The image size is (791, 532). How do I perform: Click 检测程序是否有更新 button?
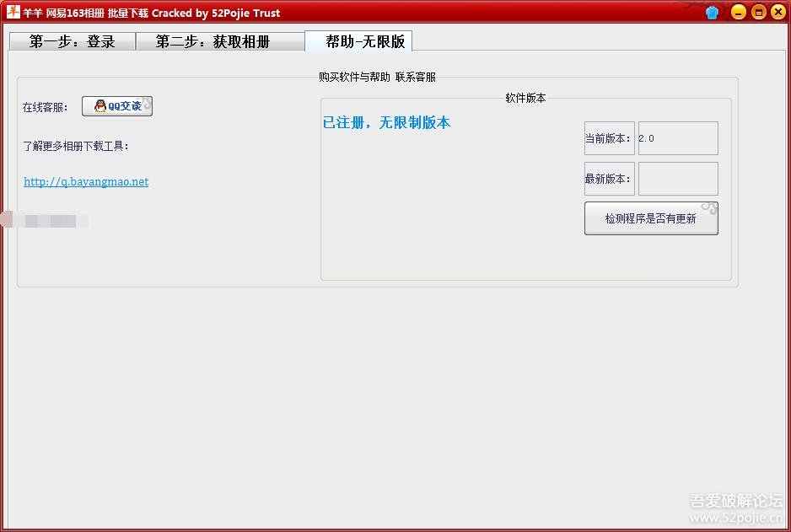[x=651, y=218]
